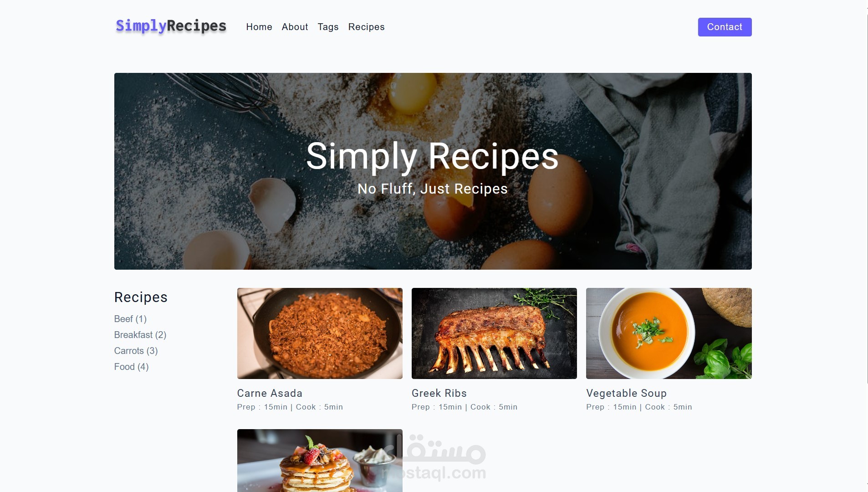Click the Vegetable Soup bowl image
The height and width of the screenshot is (492, 868).
point(669,333)
